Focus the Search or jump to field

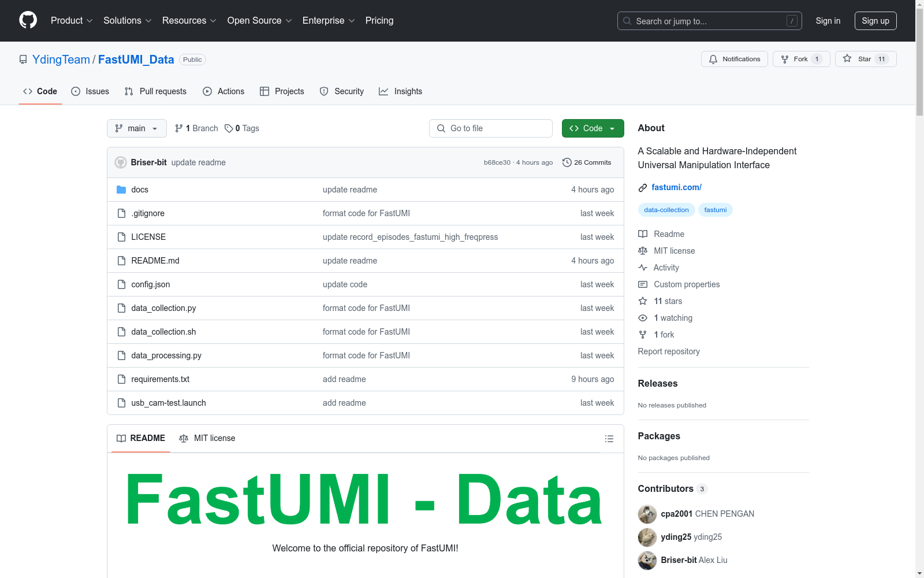click(710, 21)
